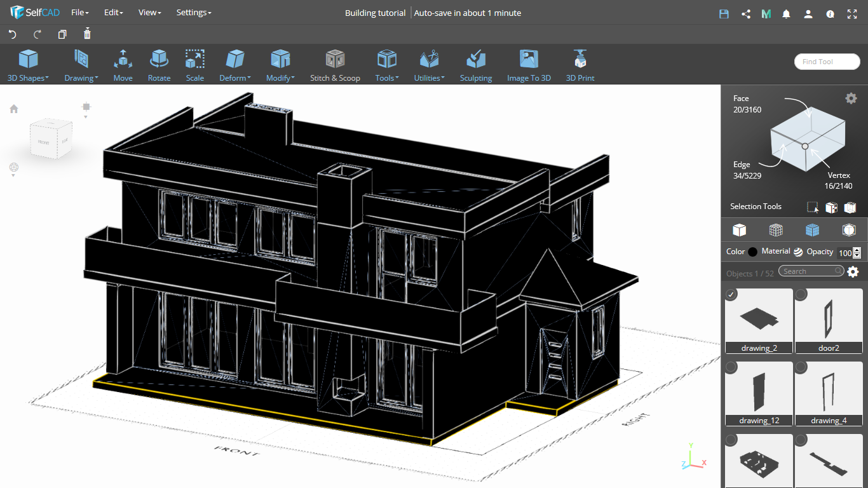Select the door2 object thumbnail
Viewport: 868px width, 488px height.
[829, 321]
